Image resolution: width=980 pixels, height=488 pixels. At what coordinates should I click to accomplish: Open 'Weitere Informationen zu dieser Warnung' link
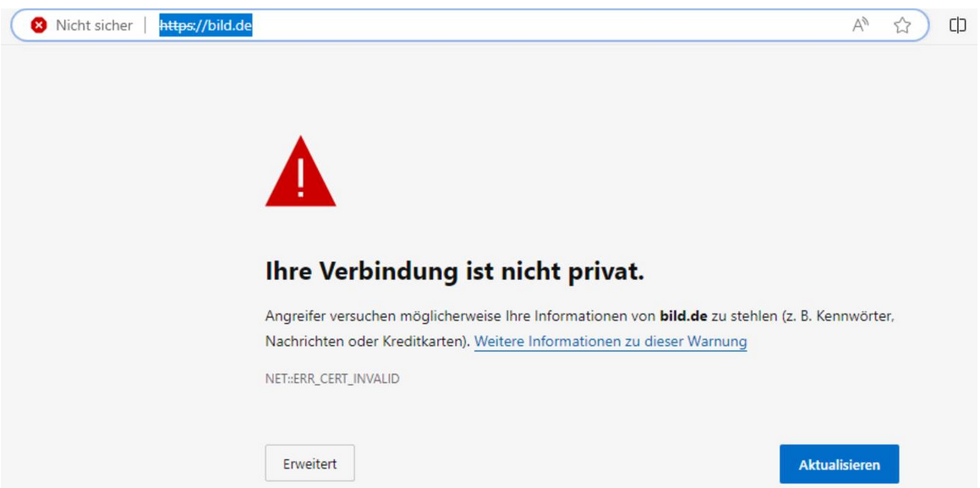[610, 342]
